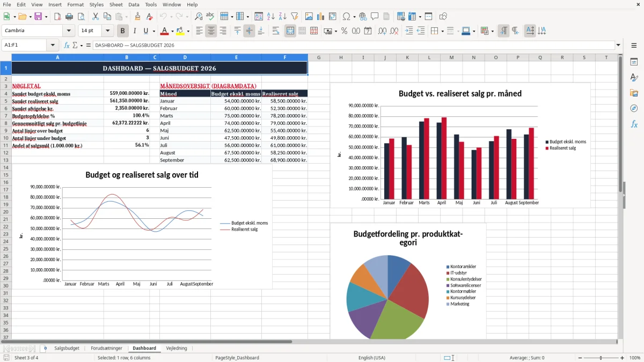
Task: Open the Sidebar Properties panel
Action: 634,62
